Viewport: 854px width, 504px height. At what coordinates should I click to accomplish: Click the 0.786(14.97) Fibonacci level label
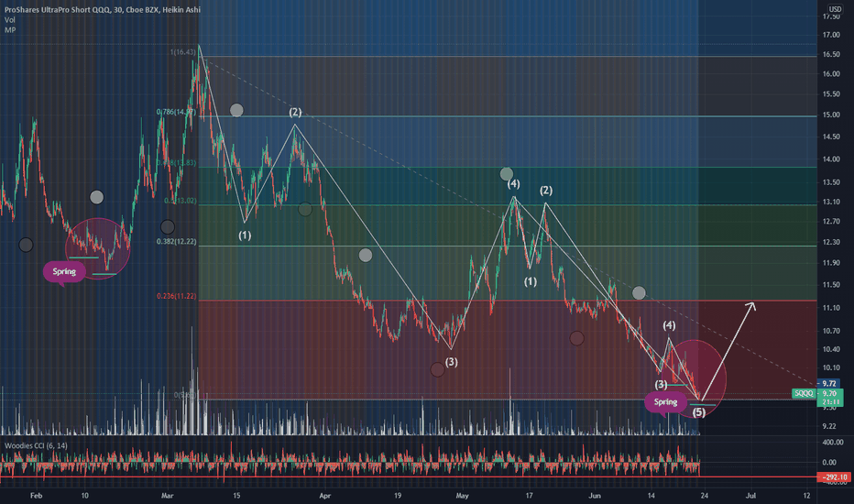pos(175,112)
